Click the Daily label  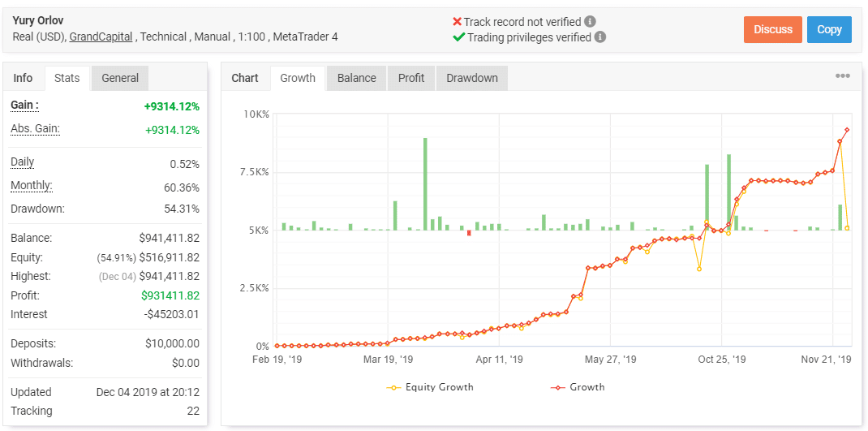[x=22, y=162]
